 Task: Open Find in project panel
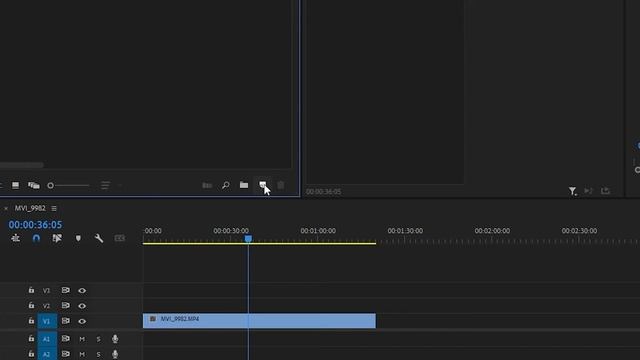[x=226, y=185]
